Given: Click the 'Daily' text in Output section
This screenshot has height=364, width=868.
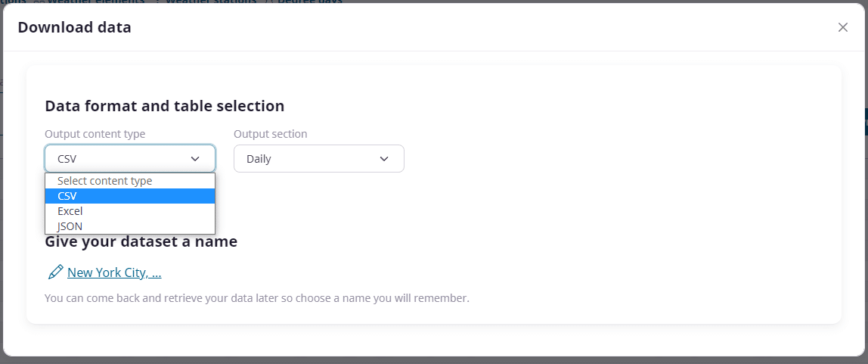Looking at the screenshot, I should (259, 159).
